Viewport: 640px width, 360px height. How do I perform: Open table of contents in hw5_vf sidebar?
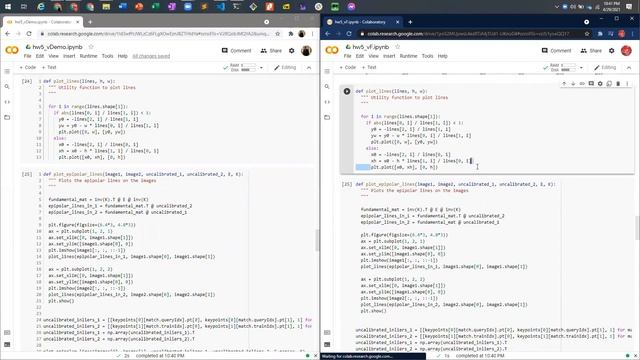pos(327,71)
